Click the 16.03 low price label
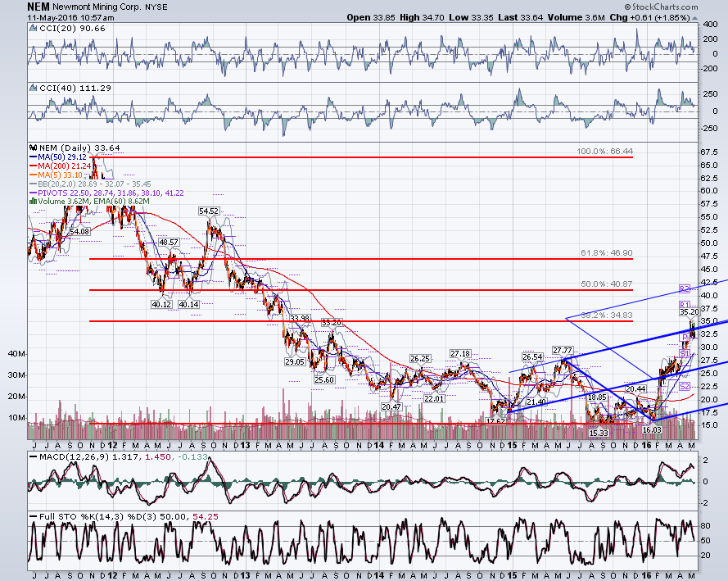The image size is (728, 581). 651,429
